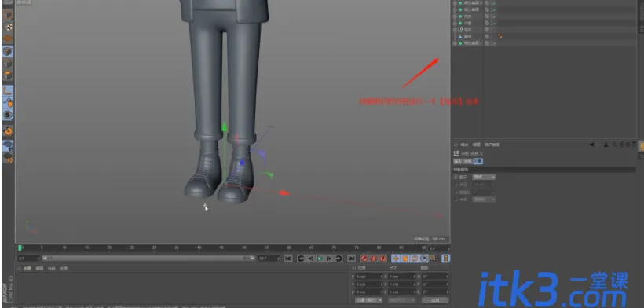
Task: Open 方向 dropdown in object properties
Action: tap(484, 199)
